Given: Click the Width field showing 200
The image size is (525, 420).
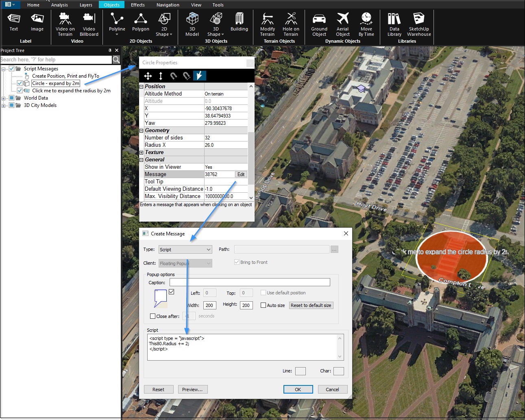Looking at the screenshot, I should pos(210,305).
